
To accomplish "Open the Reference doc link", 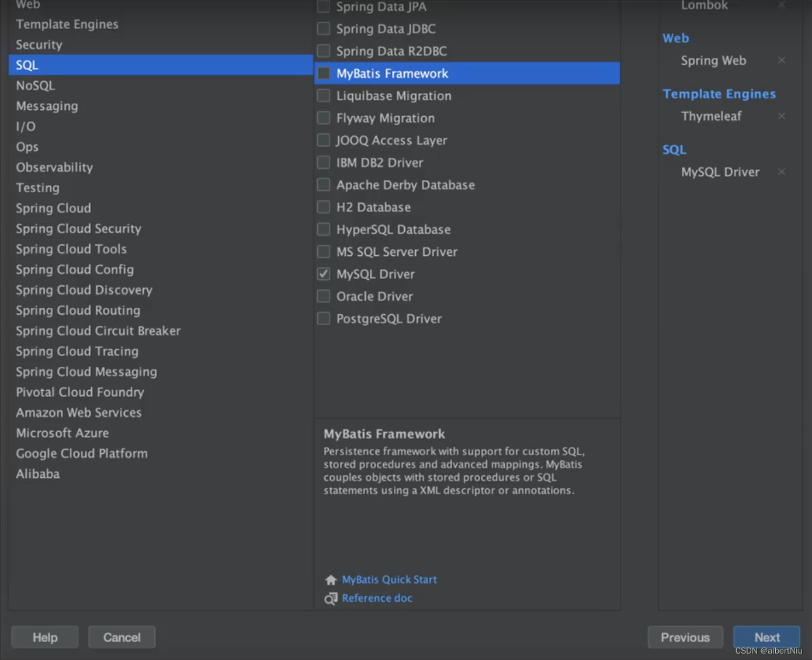I will tap(377, 599).
